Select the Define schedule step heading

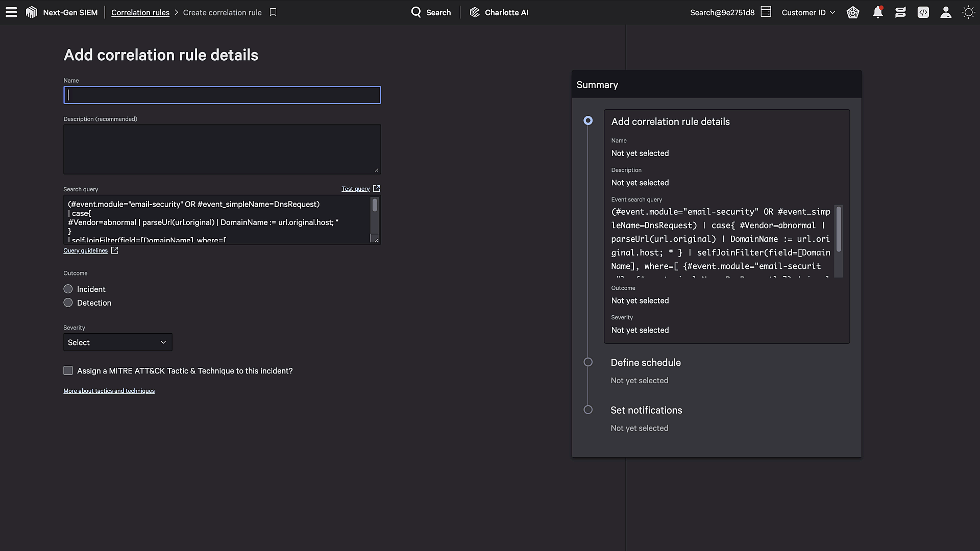pyautogui.click(x=646, y=362)
